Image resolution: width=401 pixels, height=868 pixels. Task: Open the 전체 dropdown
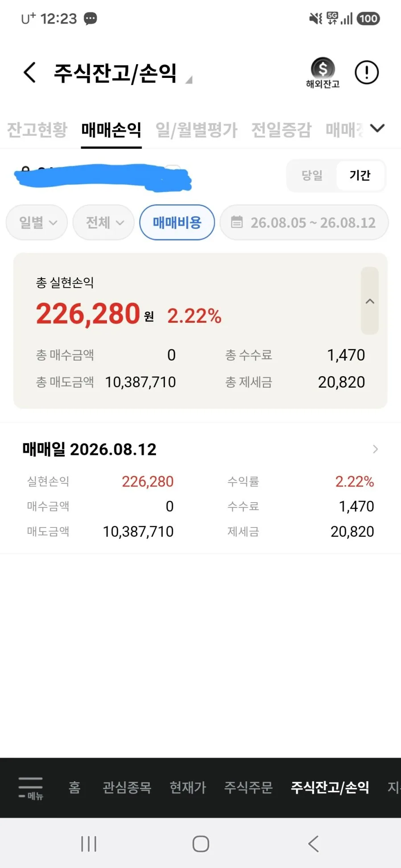(104, 222)
